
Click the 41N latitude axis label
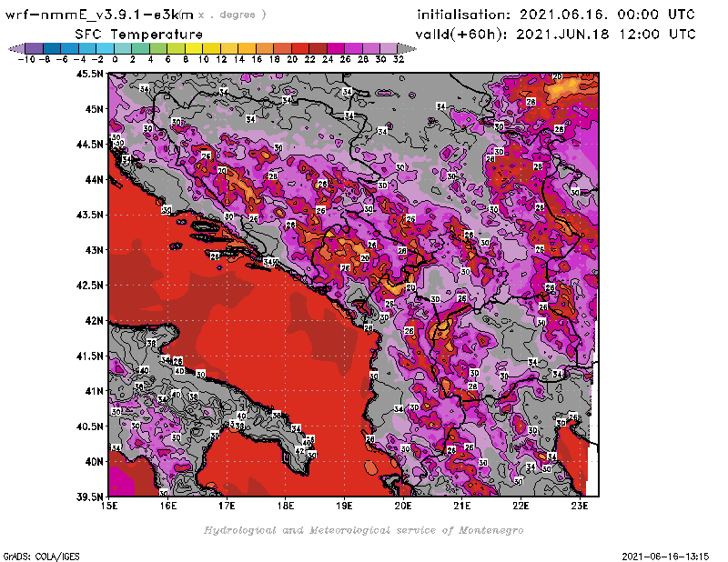pyautogui.click(x=94, y=391)
